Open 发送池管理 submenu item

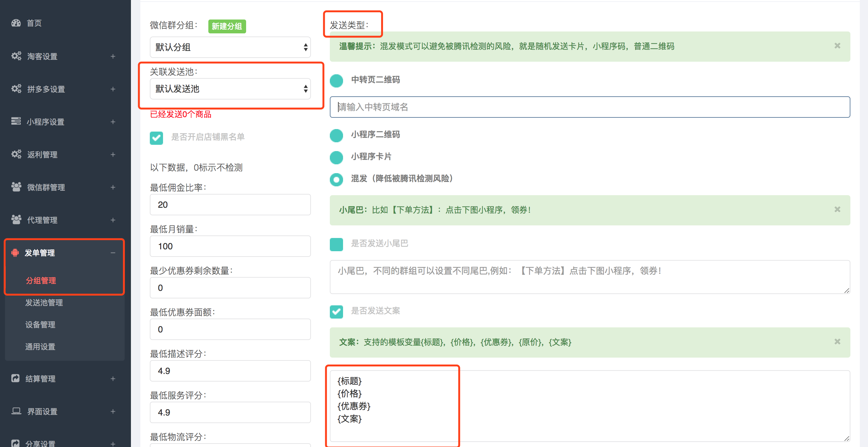44,303
